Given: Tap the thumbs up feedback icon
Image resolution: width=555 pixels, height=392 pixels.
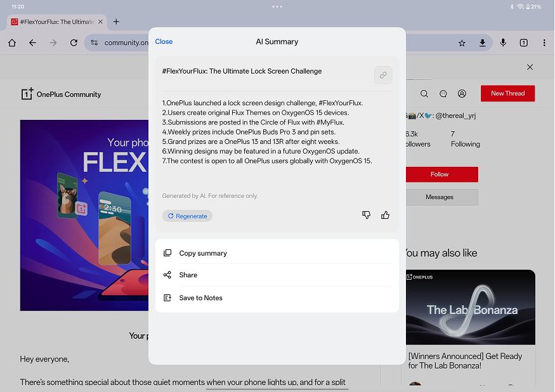Looking at the screenshot, I should (x=385, y=216).
